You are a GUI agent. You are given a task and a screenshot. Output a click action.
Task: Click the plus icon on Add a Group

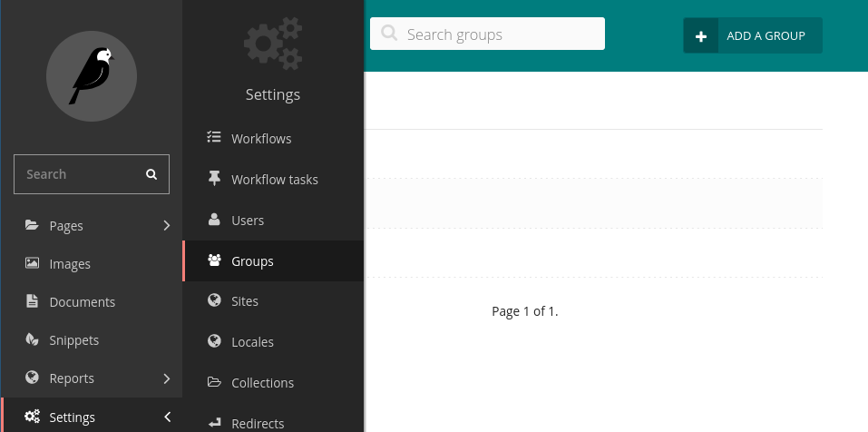[701, 36]
